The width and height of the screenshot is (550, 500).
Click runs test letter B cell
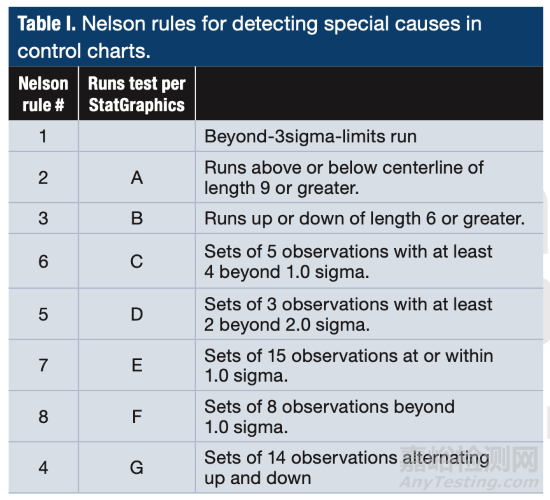click(x=137, y=218)
